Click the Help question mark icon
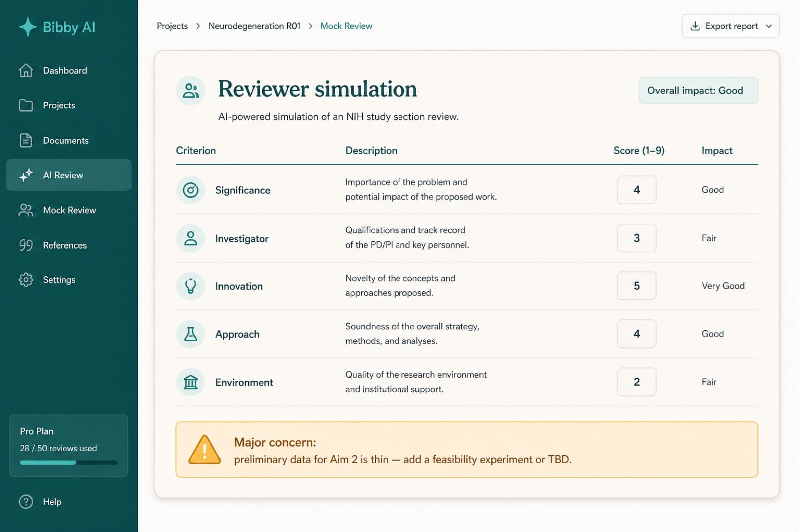 tap(26, 502)
